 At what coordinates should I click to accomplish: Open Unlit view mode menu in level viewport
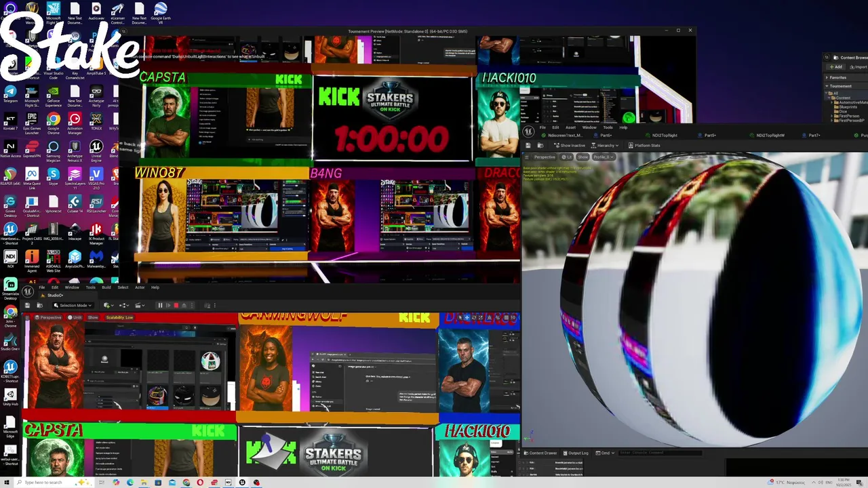[x=75, y=317]
